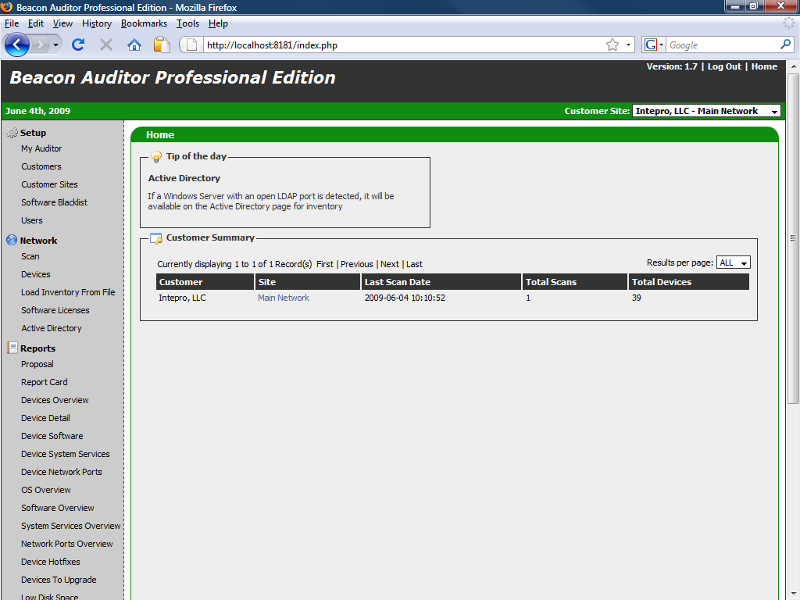Click the Setup gear icon in sidebar
Image resolution: width=800 pixels, height=600 pixels.
12,133
